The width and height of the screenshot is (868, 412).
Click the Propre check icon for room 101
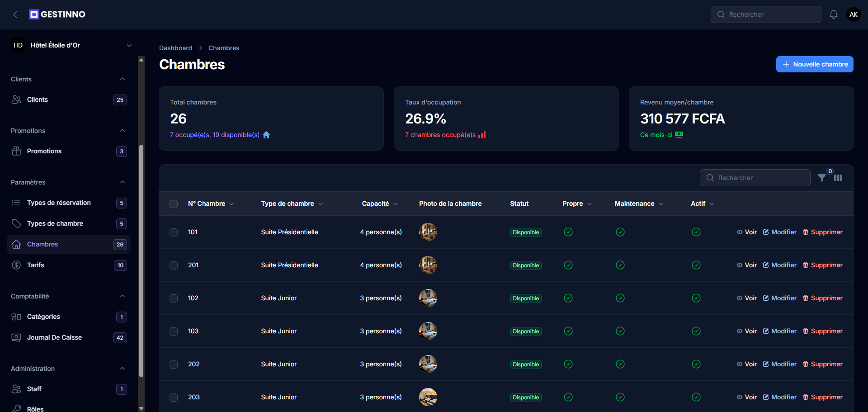[x=568, y=232]
